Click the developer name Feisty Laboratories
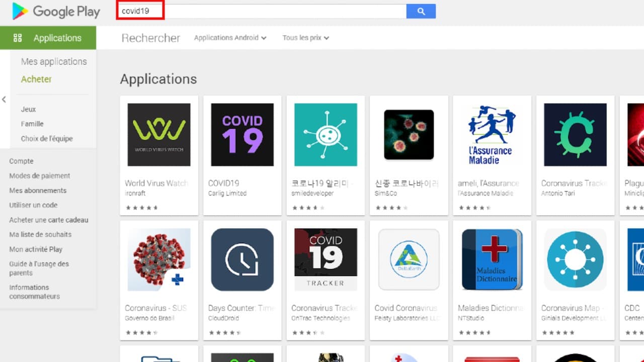 pos(406,318)
